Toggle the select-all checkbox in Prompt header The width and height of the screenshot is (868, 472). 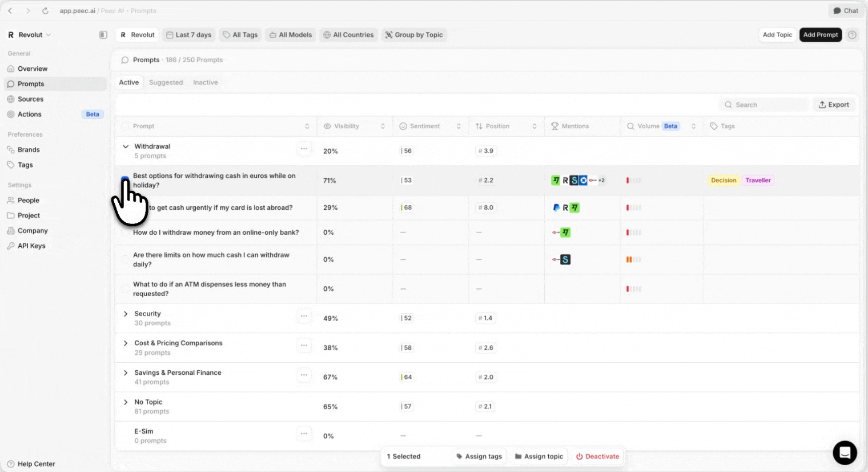tap(125, 126)
